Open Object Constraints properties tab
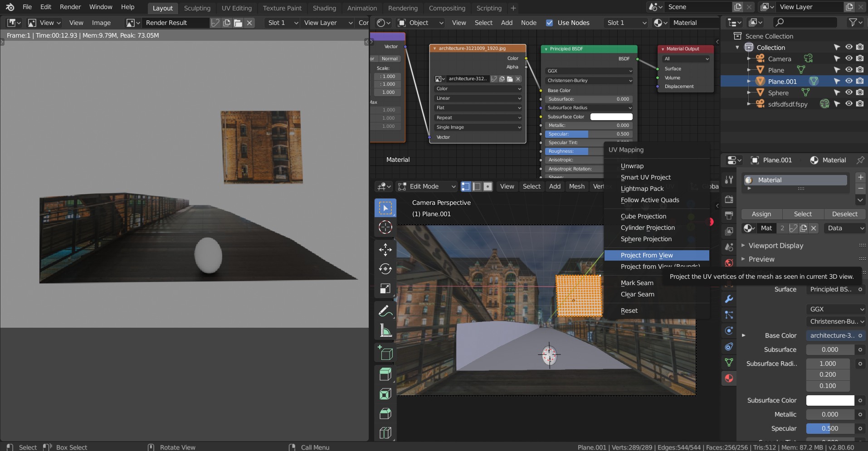868x451 pixels. pos(729,347)
